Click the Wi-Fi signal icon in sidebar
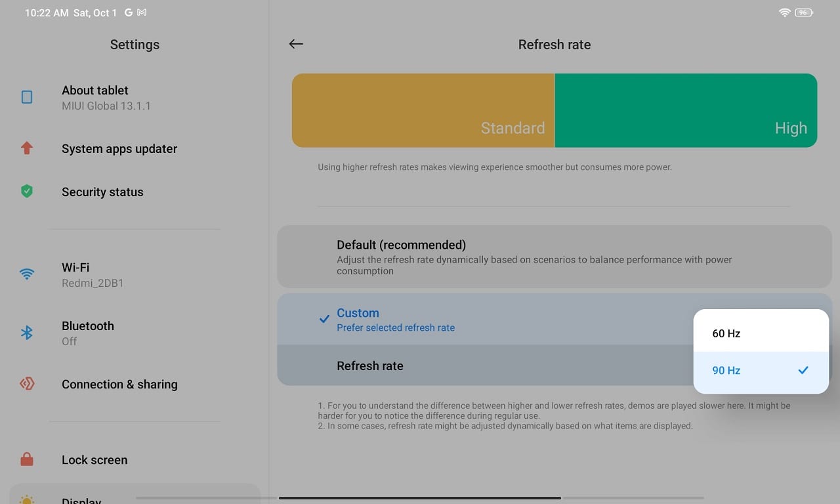 tap(27, 274)
